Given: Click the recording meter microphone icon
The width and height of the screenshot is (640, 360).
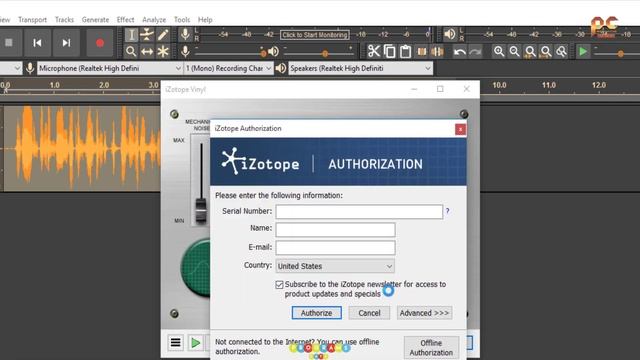Looking at the screenshot, I should point(185,35).
